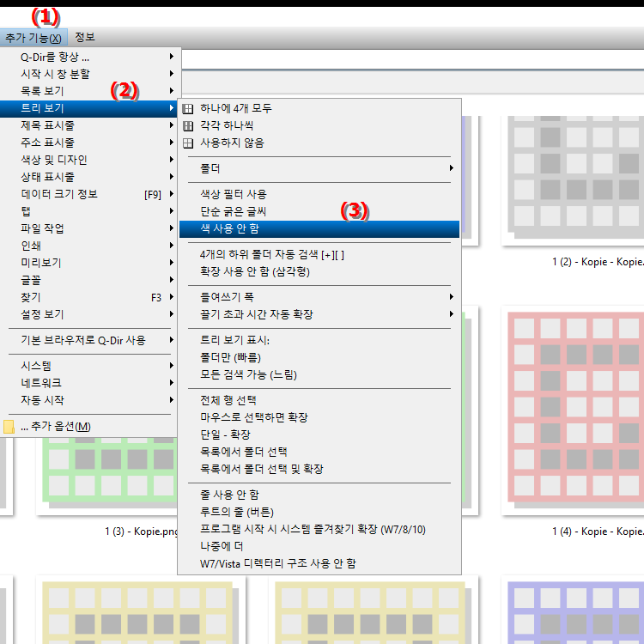Toggle '확장 사용 안 함 (삼각형)'
Image resolution: width=644 pixels, height=644 pixels.
click(319, 272)
